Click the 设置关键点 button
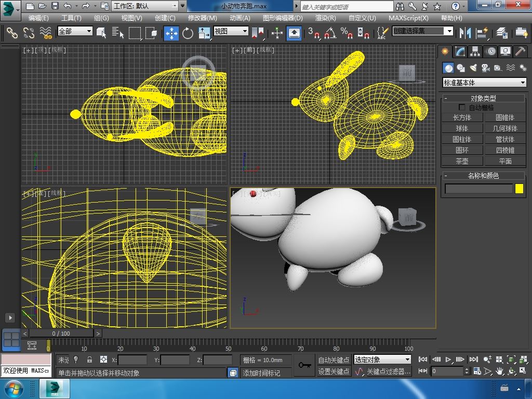 [x=334, y=371]
